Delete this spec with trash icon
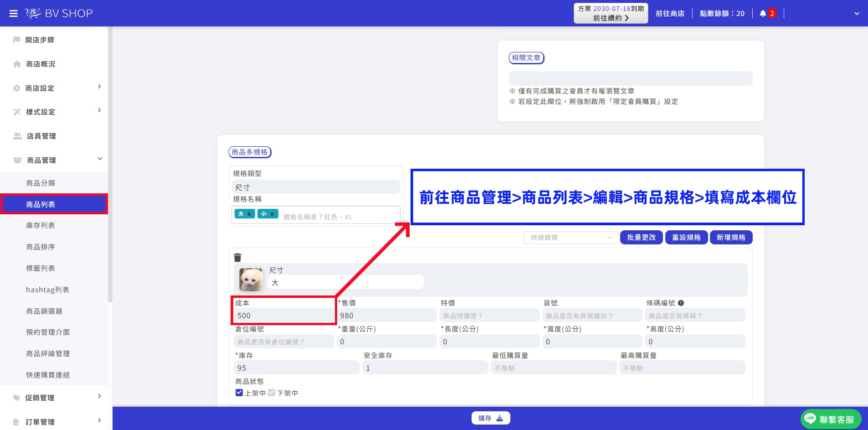 (237, 257)
